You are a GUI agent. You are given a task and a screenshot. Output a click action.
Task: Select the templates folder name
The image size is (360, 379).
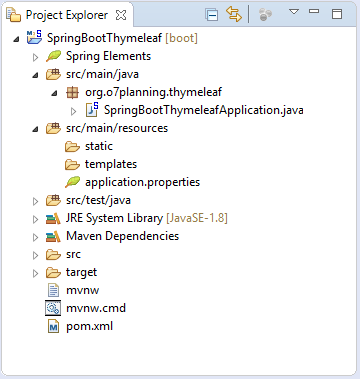point(111,164)
